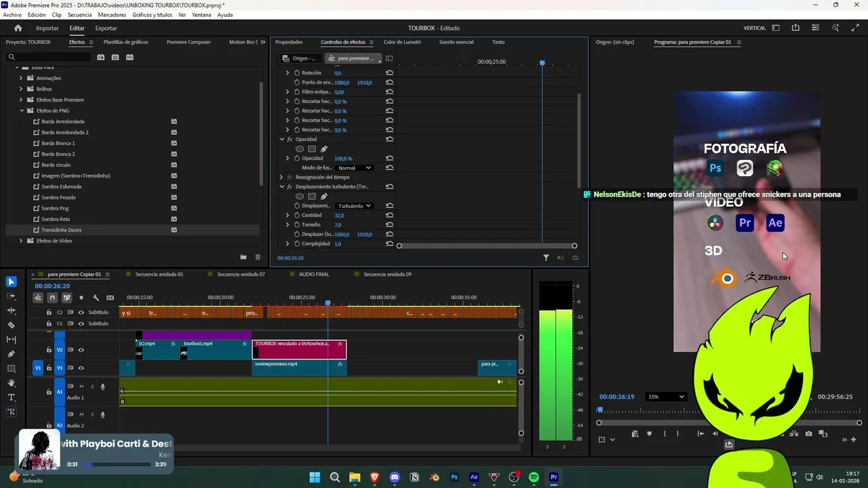
Task: Toggle Opacidad effect fx switch
Action: [290, 139]
